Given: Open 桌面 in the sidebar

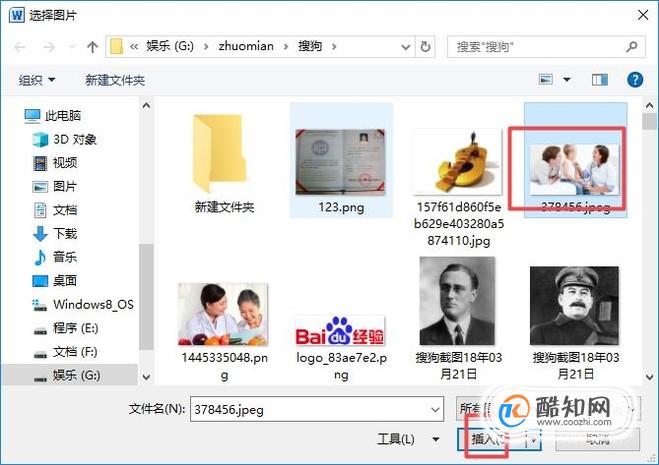Looking at the screenshot, I should click(55, 280).
